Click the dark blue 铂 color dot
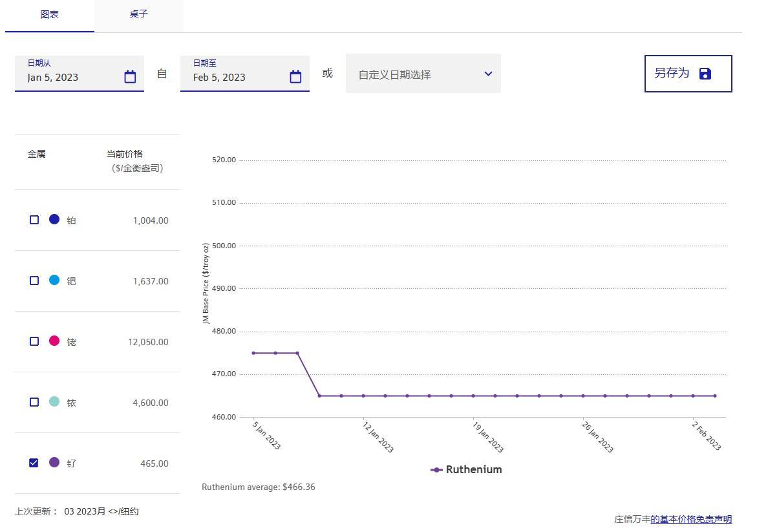757x532 pixels. [54, 220]
